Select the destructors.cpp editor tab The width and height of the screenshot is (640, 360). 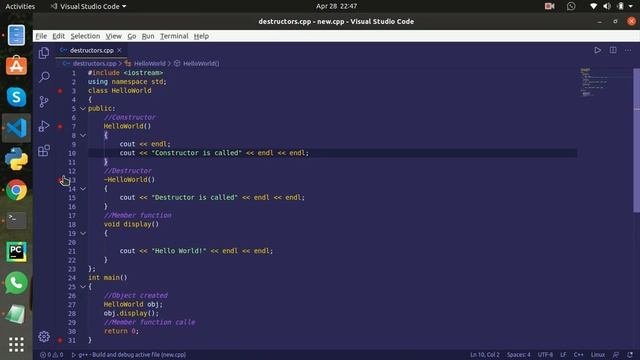91,50
